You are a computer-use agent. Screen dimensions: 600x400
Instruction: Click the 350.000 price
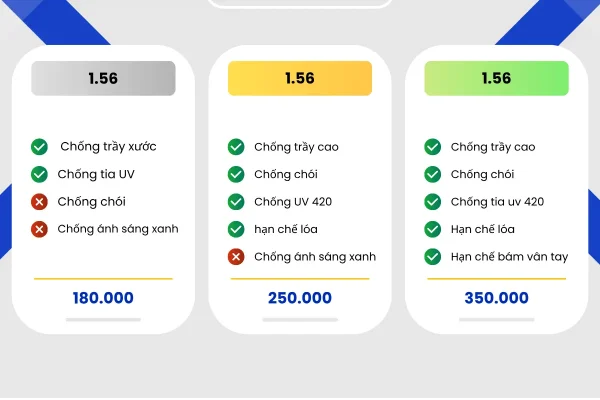pos(497,298)
